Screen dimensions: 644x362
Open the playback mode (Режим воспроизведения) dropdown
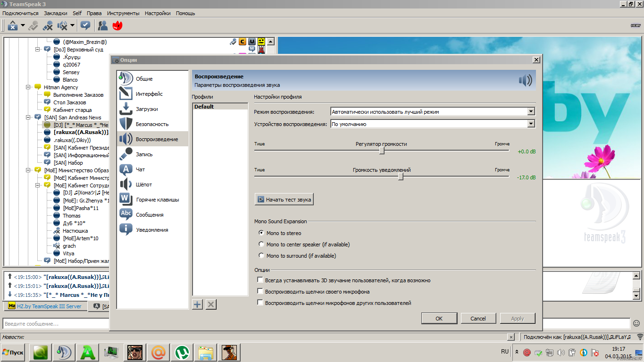point(433,112)
